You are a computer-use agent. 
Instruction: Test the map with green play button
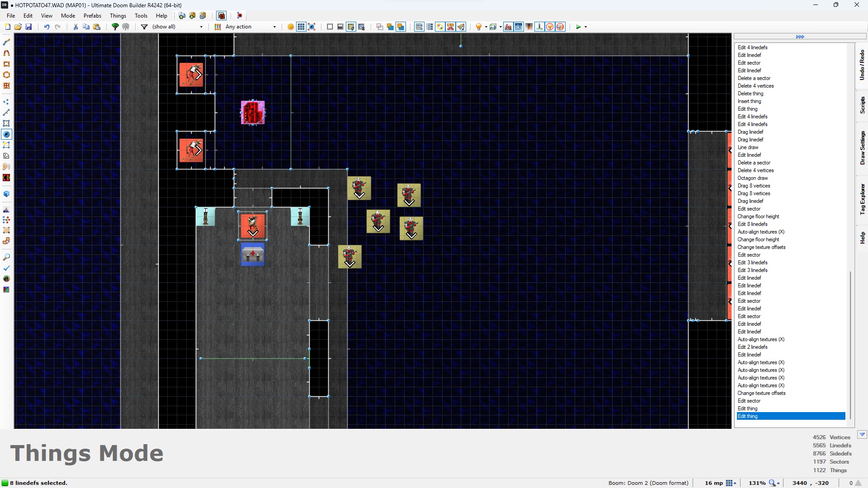point(578,27)
